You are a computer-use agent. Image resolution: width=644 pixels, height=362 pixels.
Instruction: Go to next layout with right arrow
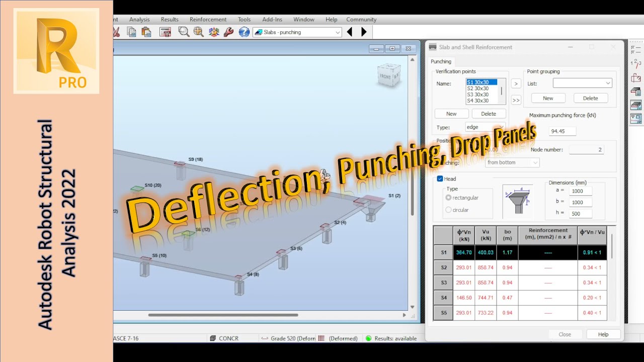(364, 32)
